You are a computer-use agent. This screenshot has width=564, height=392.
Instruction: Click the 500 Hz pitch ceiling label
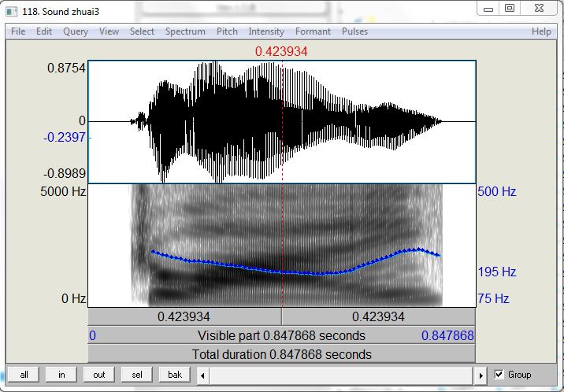(x=497, y=191)
